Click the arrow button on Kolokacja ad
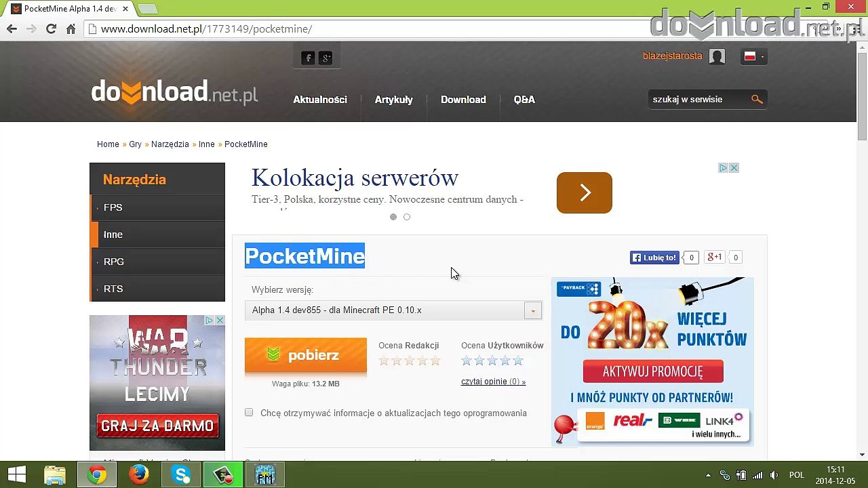This screenshot has width=868, height=488. pos(585,192)
